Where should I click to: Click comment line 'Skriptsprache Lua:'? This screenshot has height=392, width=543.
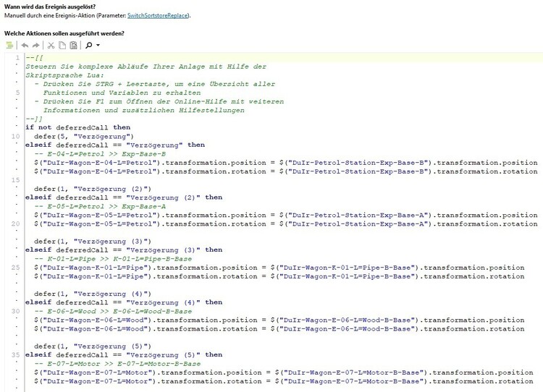[x=64, y=75]
